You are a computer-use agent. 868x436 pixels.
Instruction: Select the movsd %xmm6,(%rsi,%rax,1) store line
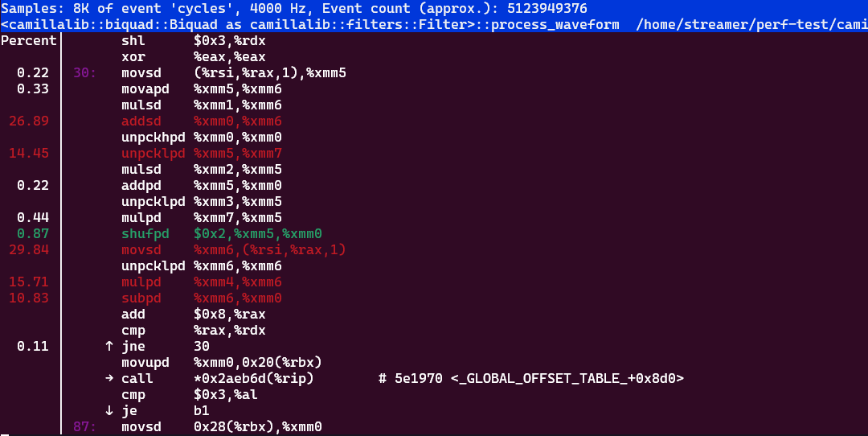point(234,249)
